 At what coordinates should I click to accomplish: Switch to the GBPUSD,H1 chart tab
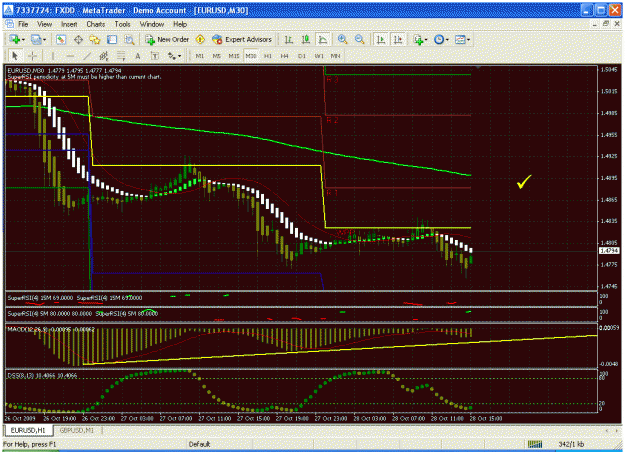(x=77, y=430)
